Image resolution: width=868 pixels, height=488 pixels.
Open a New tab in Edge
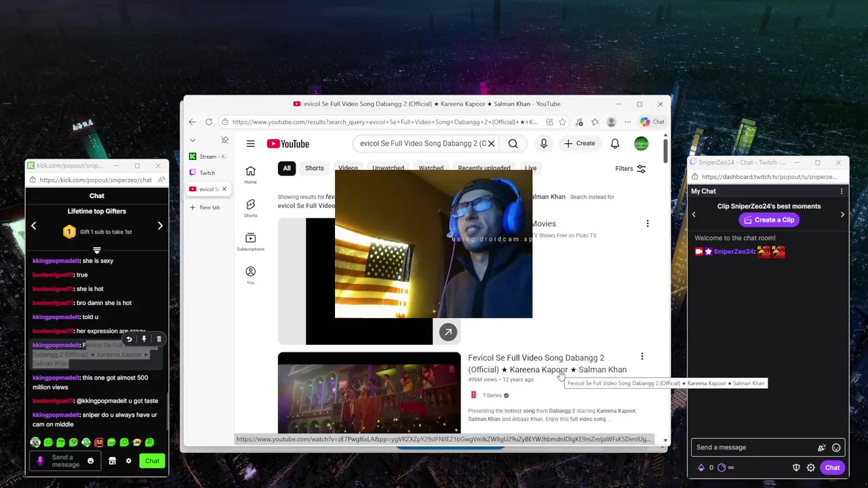click(205, 207)
